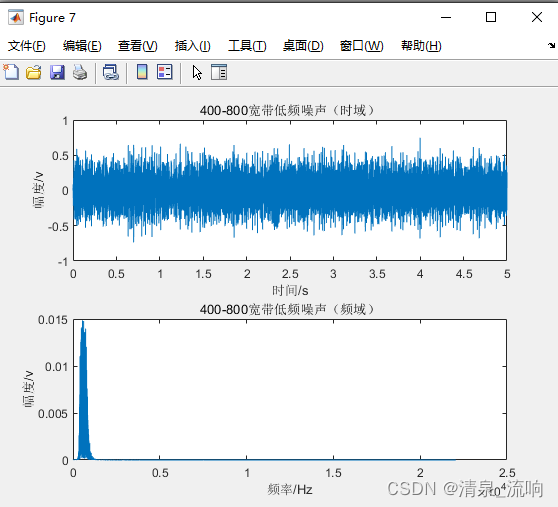The height and width of the screenshot is (507, 558).
Task: Close the Figure 7 window
Action: point(537,17)
